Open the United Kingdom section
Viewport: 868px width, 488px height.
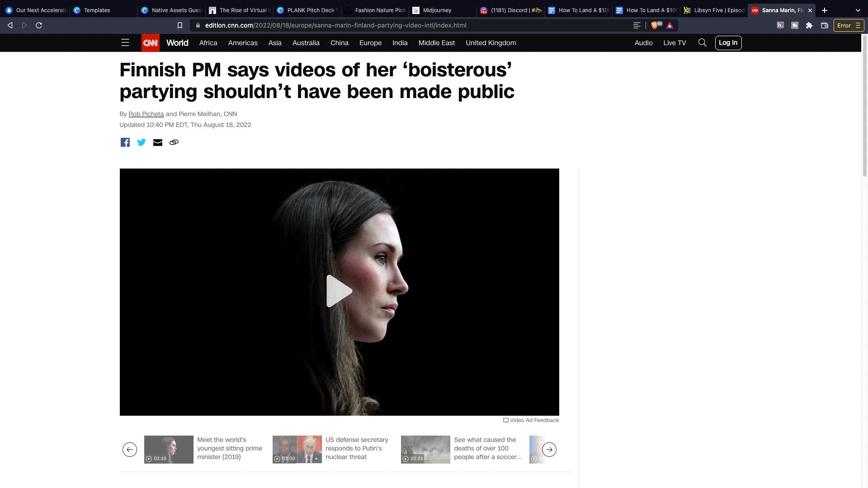[491, 43]
